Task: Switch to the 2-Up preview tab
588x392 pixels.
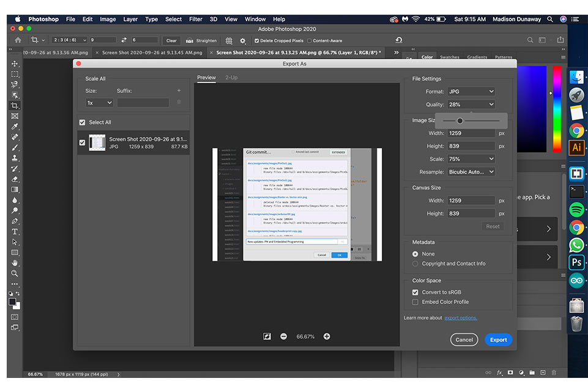Action: coord(231,78)
